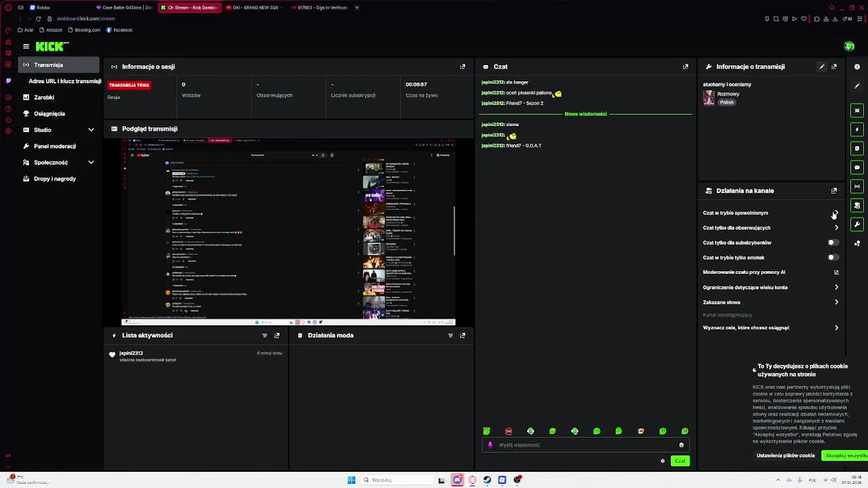Click the pencil icon in right toolbar
Viewport: 868px width, 488px height.
(857, 86)
